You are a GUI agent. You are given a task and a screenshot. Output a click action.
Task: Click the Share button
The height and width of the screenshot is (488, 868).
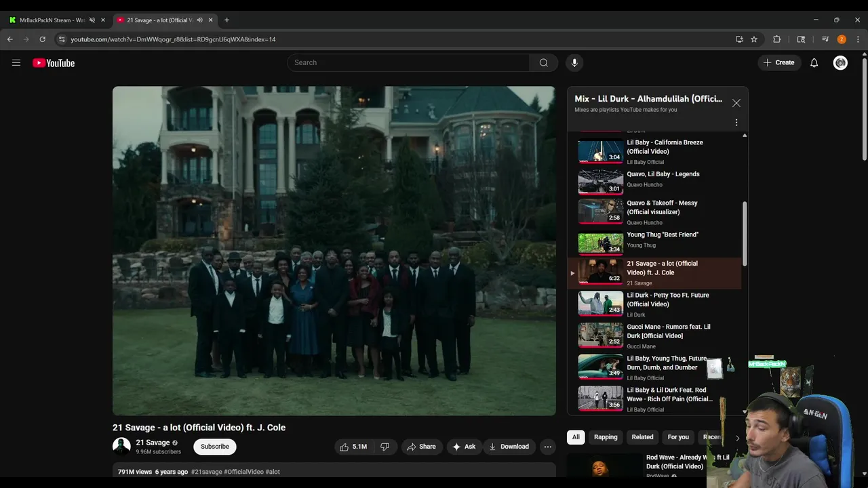click(x=421, y=447)
